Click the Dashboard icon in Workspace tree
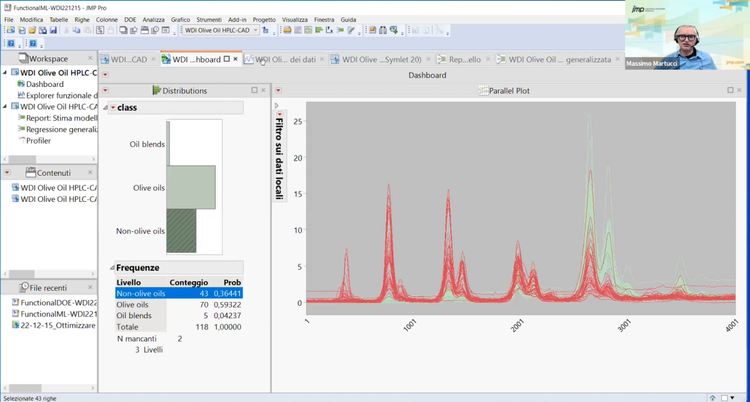 18,84
